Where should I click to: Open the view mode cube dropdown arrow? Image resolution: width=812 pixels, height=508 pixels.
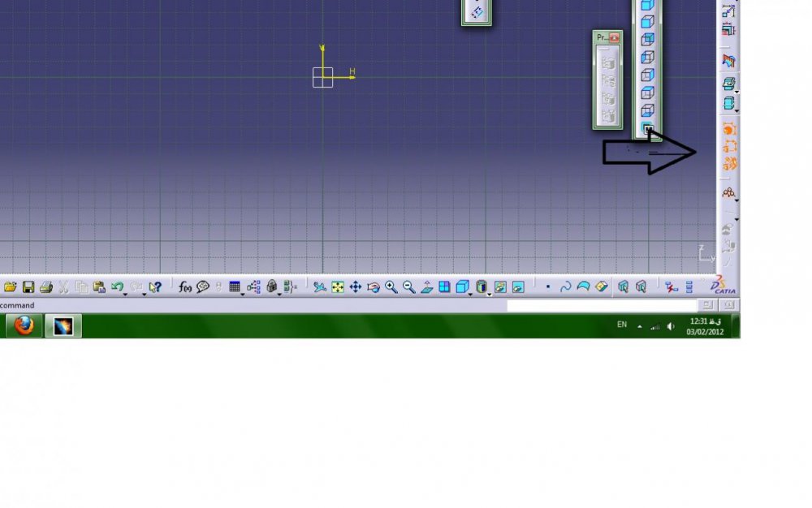click(x=470, y=293)
